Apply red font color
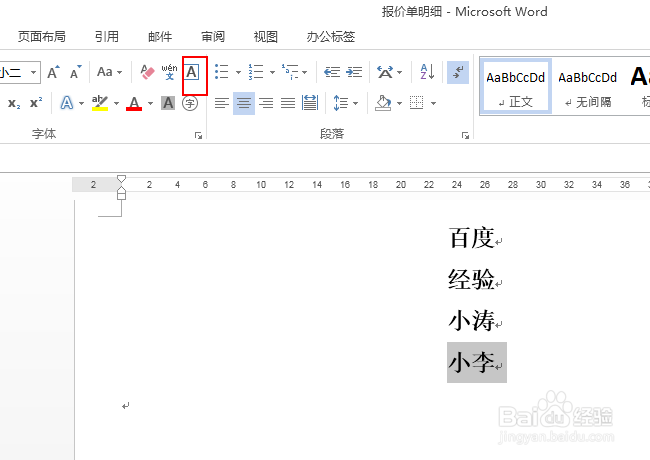The image size is (650, 460). [x=134, y=103]
